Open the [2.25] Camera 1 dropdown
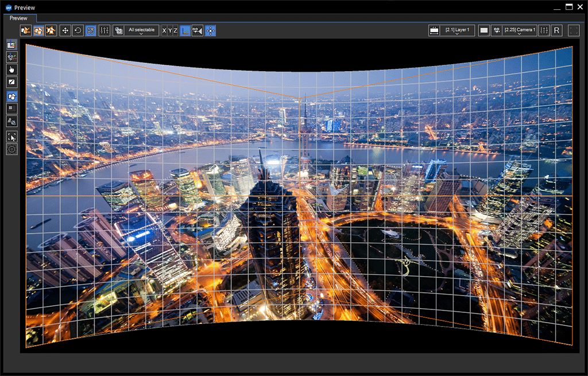 [x=519, y=30]
